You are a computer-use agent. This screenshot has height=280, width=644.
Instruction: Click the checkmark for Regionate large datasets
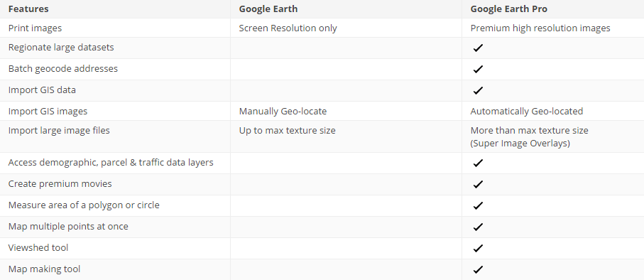coord(477,48)
